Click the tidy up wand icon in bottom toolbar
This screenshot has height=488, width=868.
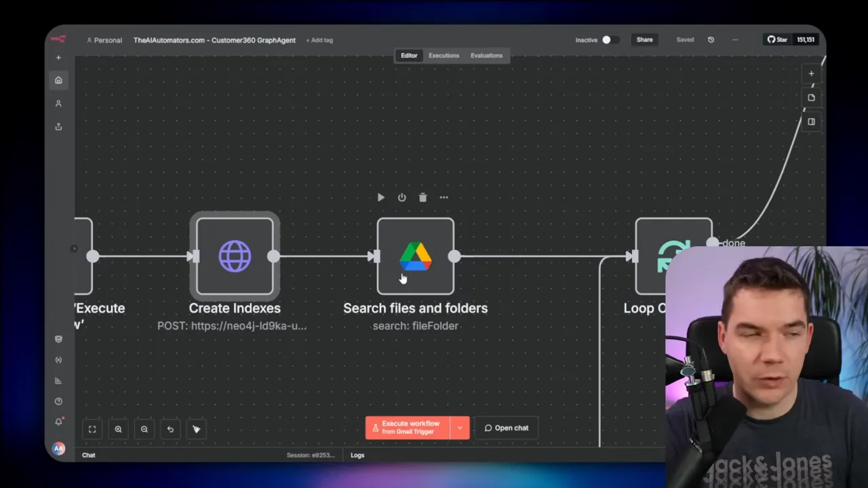(x=197, y=428)
